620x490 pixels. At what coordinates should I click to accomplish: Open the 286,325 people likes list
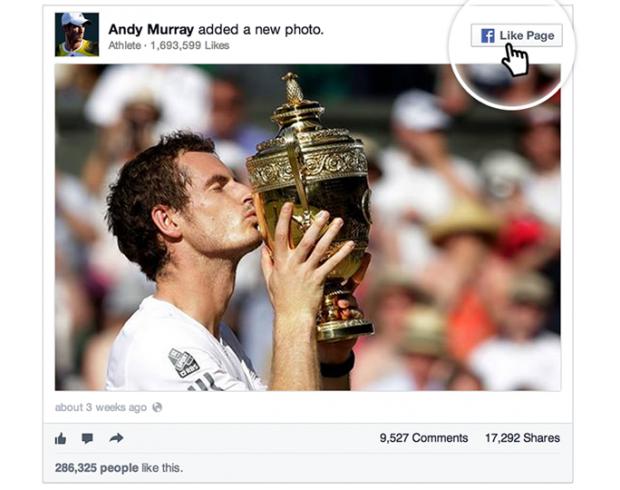point(97,468)
